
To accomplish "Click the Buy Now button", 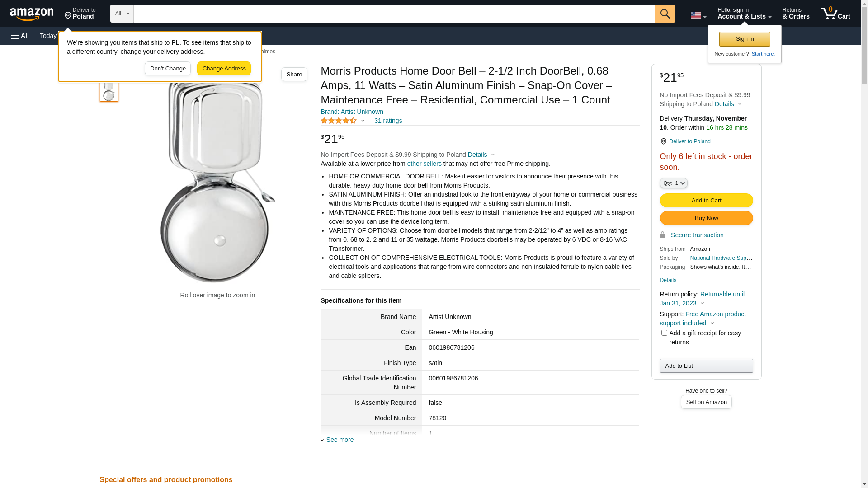I will tap(706, 218).
